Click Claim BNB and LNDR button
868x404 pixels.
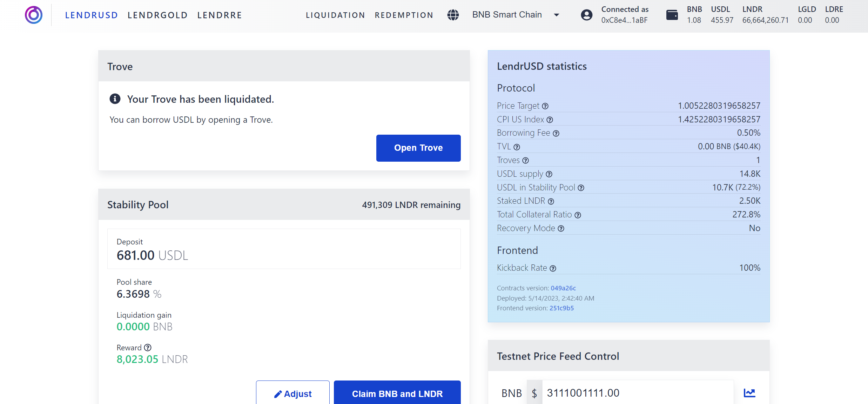pos(397,393)
